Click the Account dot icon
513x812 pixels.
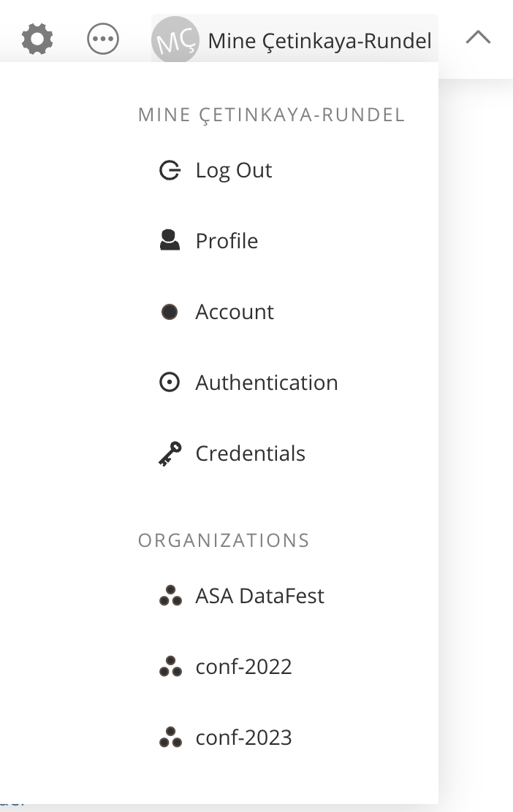tap(170, 312)
